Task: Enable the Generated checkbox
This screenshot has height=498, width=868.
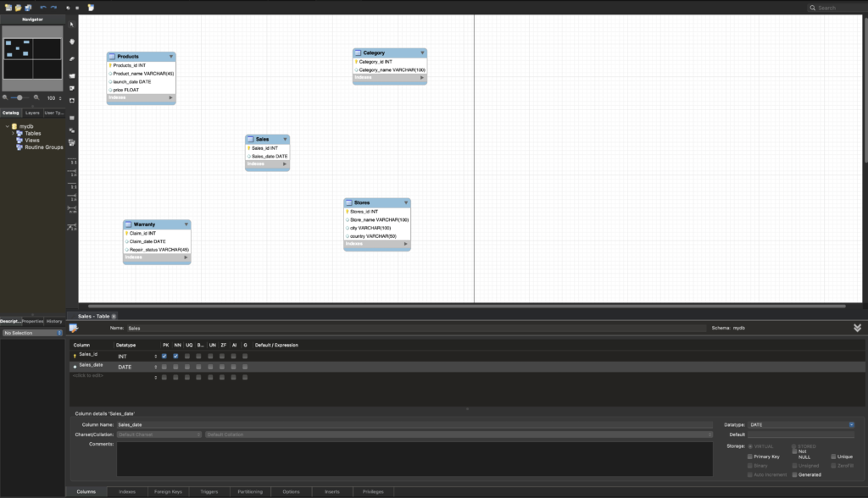Action: pos(794,474)
